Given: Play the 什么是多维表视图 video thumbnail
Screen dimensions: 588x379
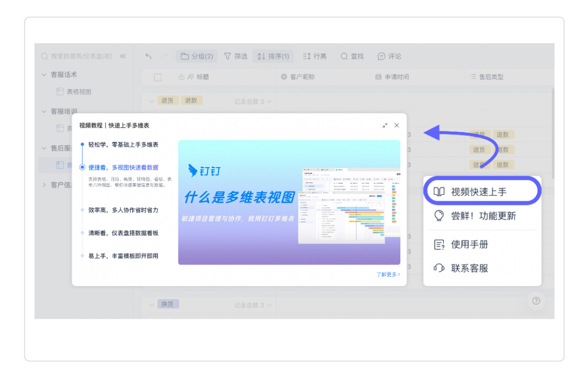Looking at the screenshot, I should (289, 202).
